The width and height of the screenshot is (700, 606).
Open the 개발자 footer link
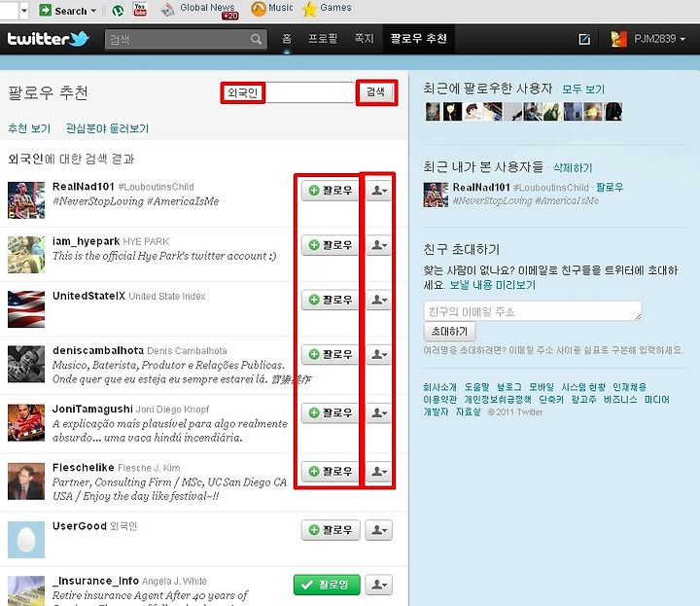(x=436, y=411)
